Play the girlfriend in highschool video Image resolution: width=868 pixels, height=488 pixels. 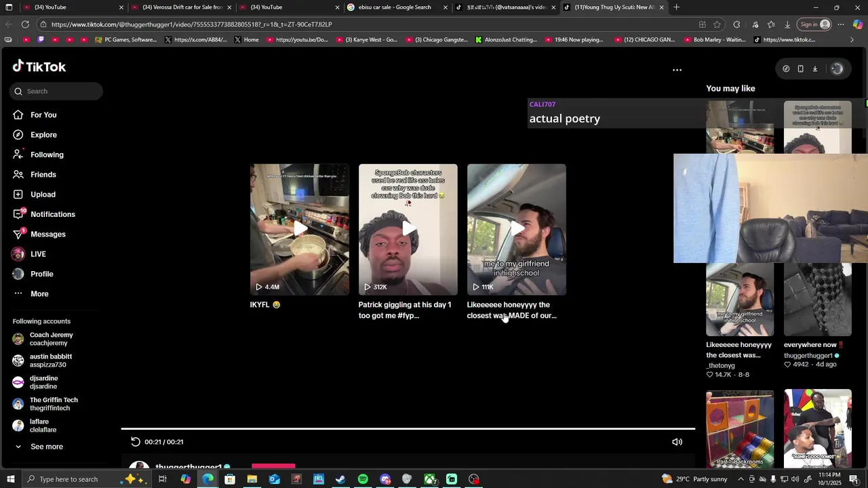[x=517, y=229]
